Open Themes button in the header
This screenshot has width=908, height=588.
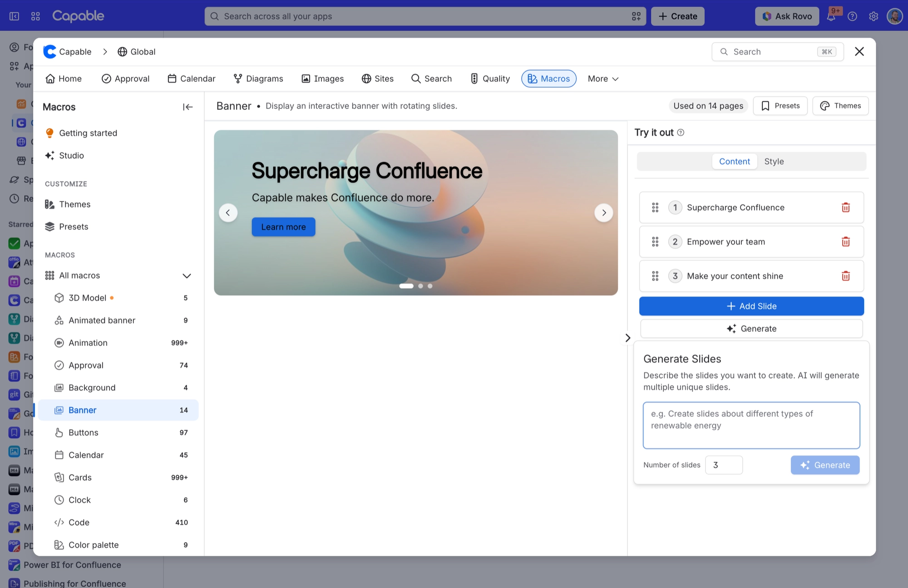point(840,106)
